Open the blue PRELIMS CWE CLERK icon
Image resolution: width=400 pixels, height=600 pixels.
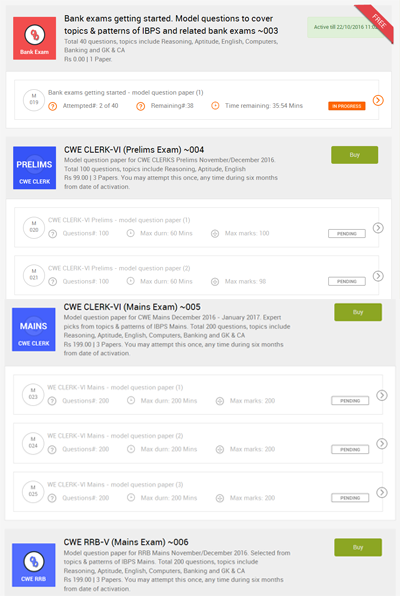tap(34, 168)
